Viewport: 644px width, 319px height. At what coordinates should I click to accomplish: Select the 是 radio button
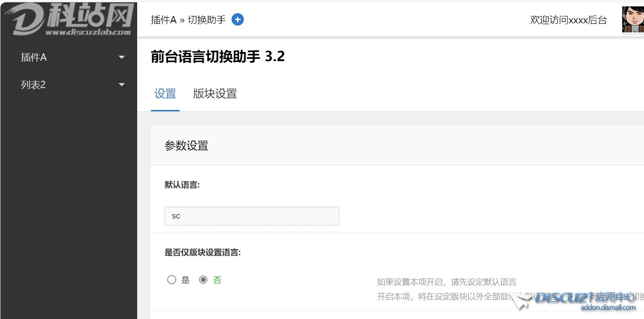[x=171, y=280]
